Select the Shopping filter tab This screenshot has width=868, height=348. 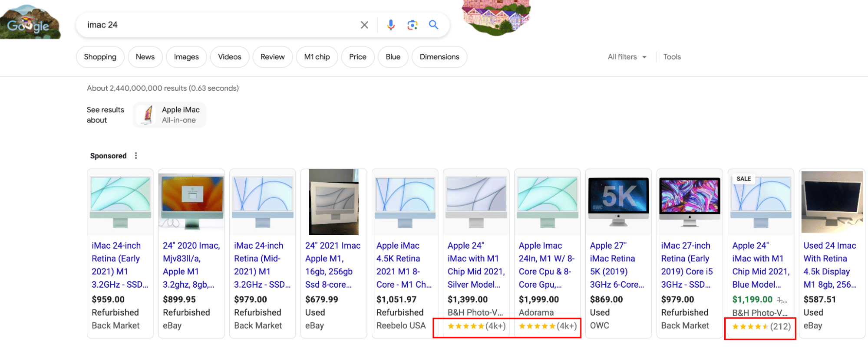click(x=100, y=57)
